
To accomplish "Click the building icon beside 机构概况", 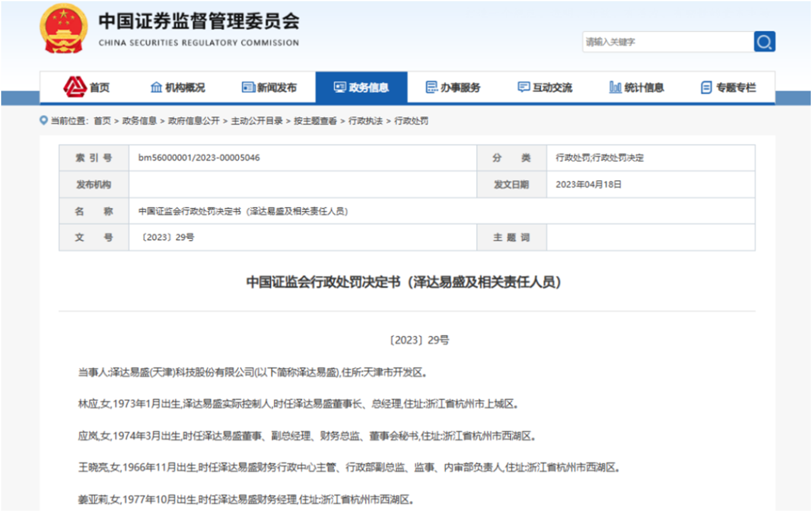I will [156, 87].
